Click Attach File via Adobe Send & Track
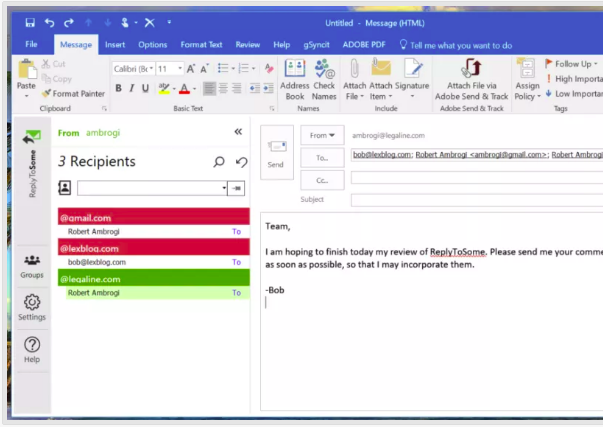The width and height of the screenshot is (603, 427). [471, 80]
